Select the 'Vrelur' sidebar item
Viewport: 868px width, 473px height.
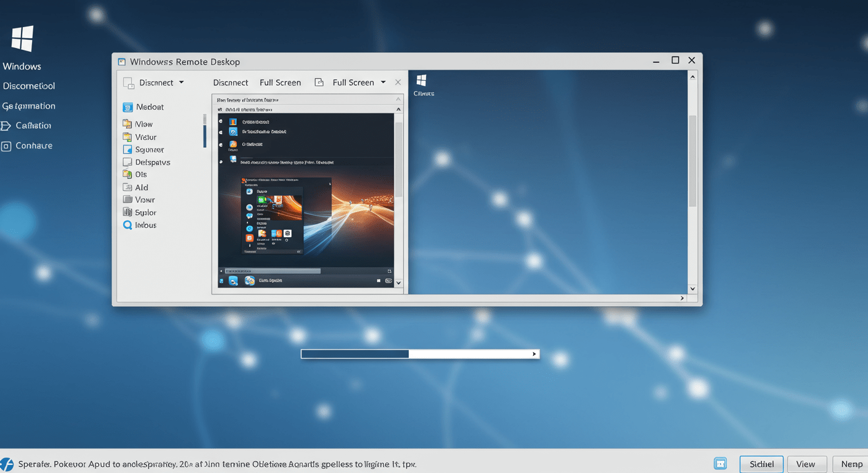tap(140, 137)
